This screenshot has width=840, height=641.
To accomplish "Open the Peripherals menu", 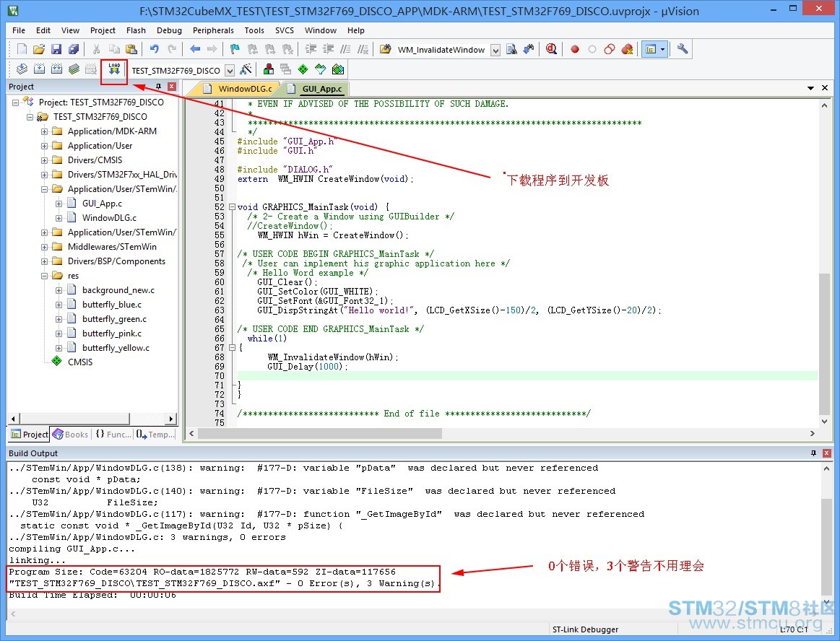I will click(x=213, y=30).
